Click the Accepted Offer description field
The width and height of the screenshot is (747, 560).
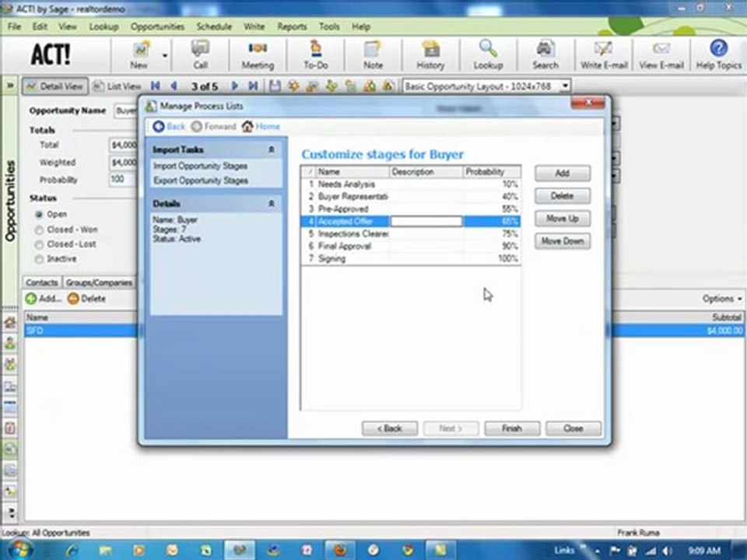(426, 222)
